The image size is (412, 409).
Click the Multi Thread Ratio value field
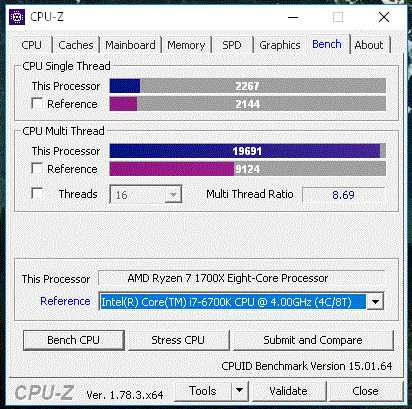point(343,194)
